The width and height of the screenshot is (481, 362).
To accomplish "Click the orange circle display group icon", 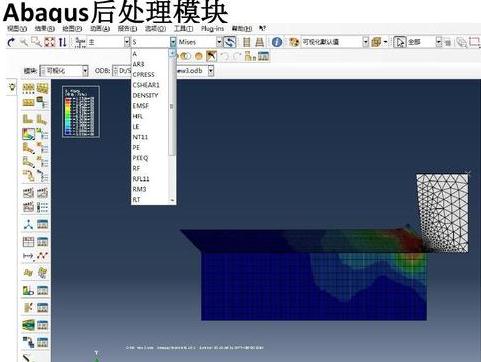I will [x=198, y=56].
